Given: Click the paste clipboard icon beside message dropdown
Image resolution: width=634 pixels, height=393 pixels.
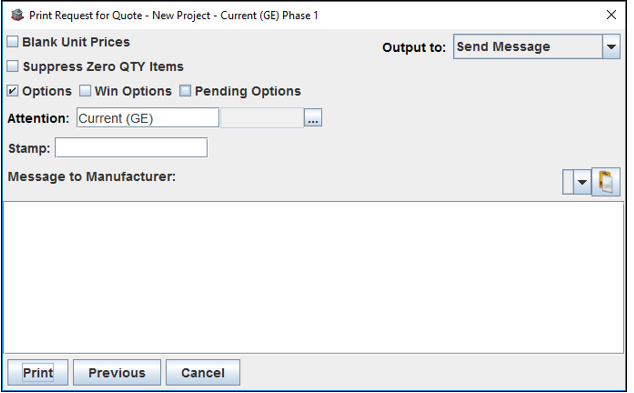Looking at the screenshot, I should tap(606, 182).
